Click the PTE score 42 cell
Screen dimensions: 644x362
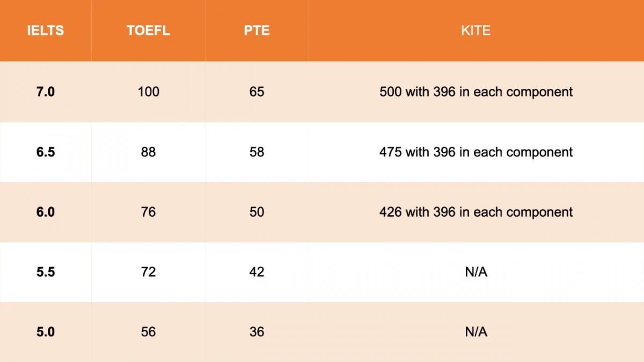[x=257, y=272]
